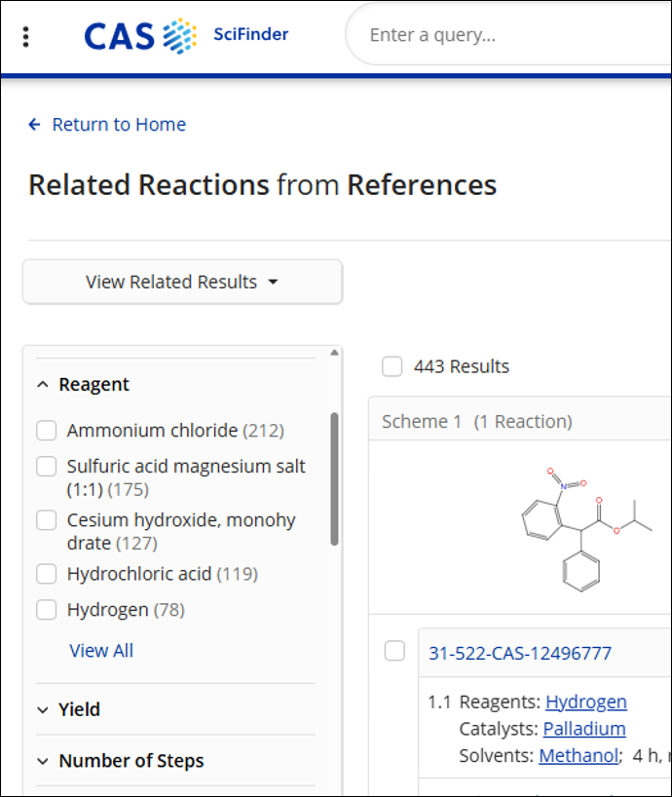This screenshot has width=672, height=797.
Task: Go back via Return to Home
Action: click(x=119, y=125)
